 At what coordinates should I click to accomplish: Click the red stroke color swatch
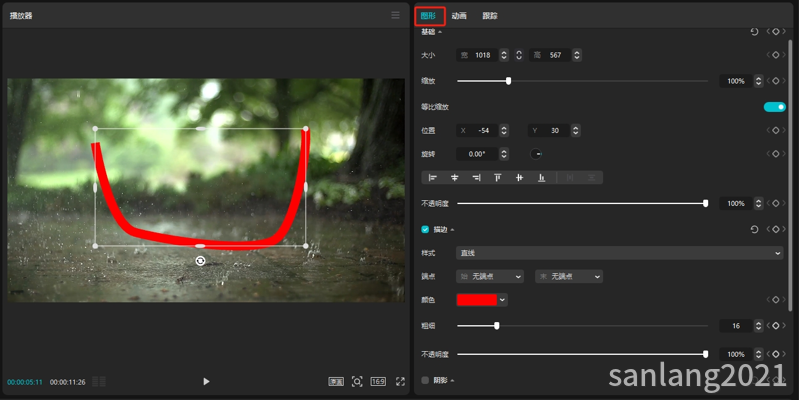pos(476,299)
